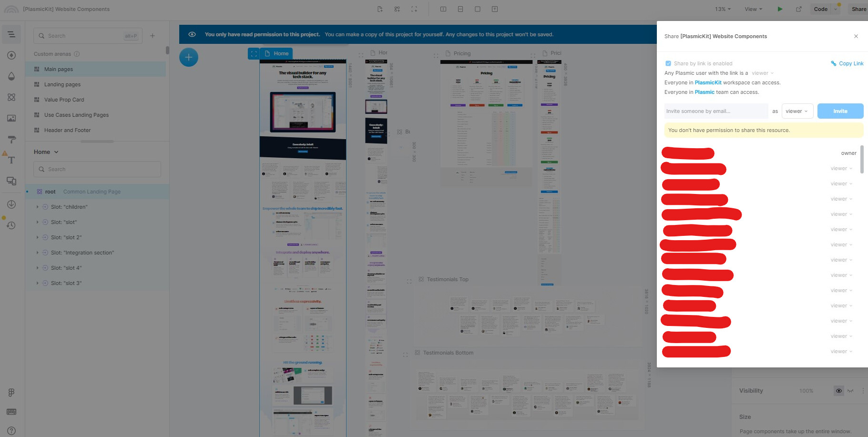Click the share list scrollbar
This screenshot has height=437, width=868.
862,160
